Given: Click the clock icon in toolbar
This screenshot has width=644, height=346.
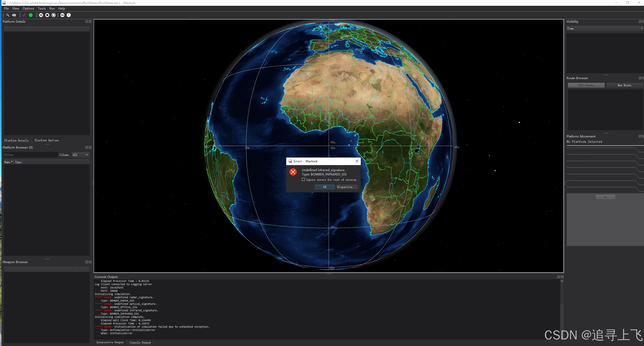Looking at the screenshot, I should [x=69, y=15].
